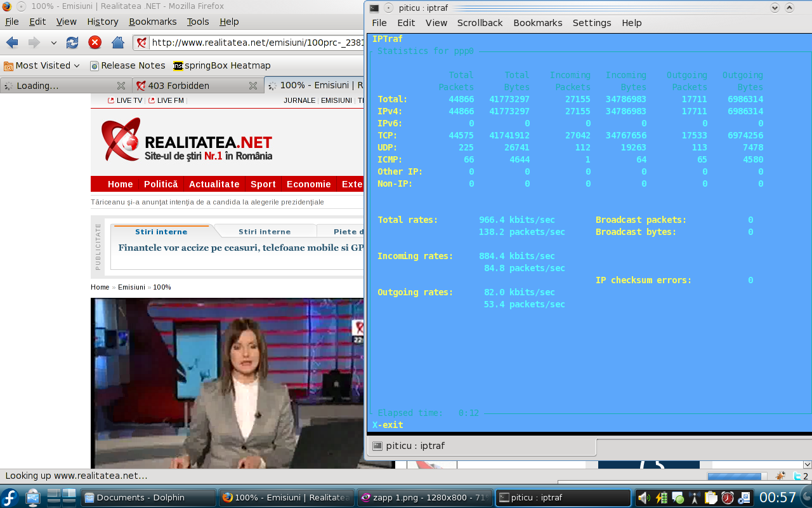Click the wireless antenna tray icon
Image resolution: width=812 pixels, height=508 pixels.
point(695,498)
